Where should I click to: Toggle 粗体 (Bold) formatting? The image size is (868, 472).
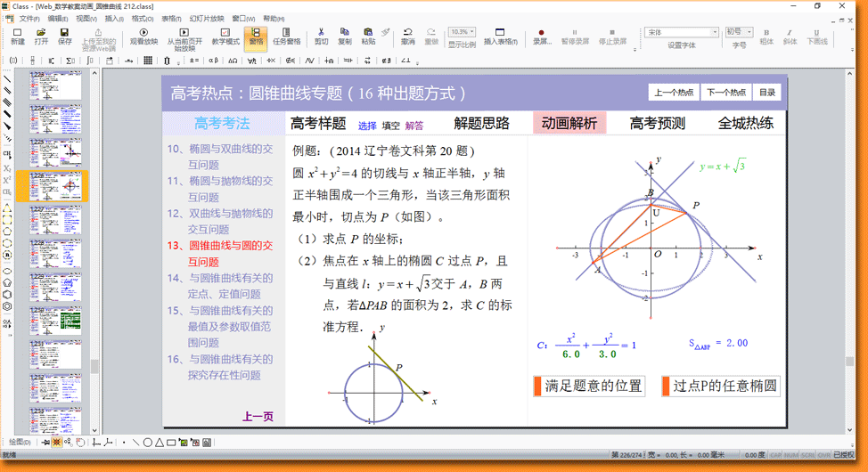[766, 36]
